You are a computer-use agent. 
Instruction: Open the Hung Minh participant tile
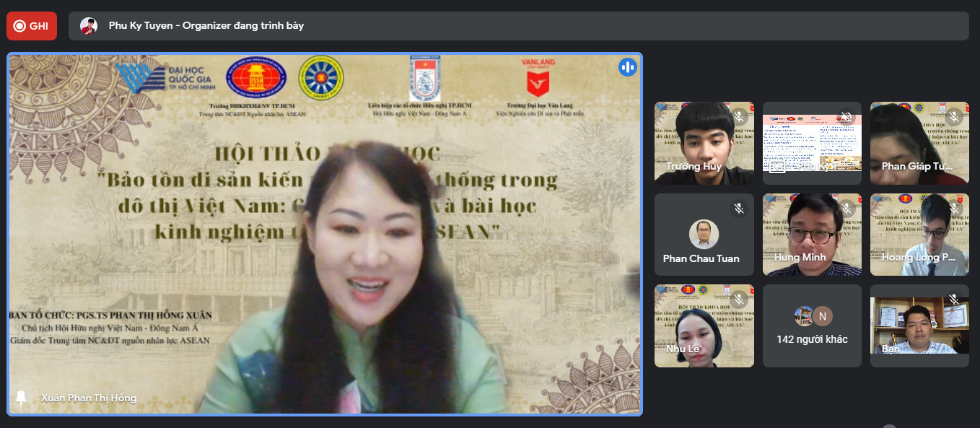[812, 235]
